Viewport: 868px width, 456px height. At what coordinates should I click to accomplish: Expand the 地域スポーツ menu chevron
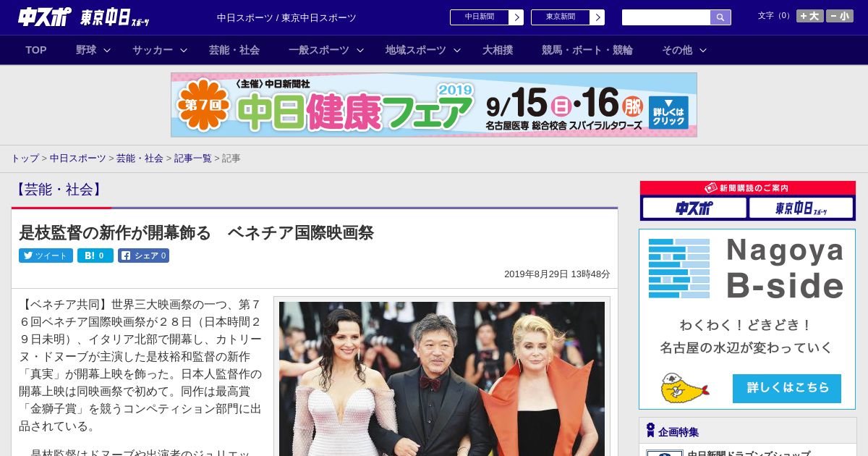point(457,51)
